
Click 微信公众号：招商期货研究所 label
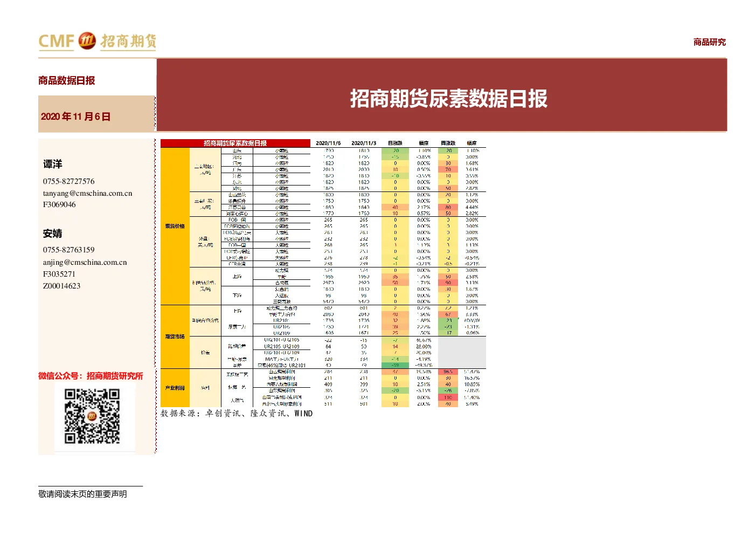(91, 376)
